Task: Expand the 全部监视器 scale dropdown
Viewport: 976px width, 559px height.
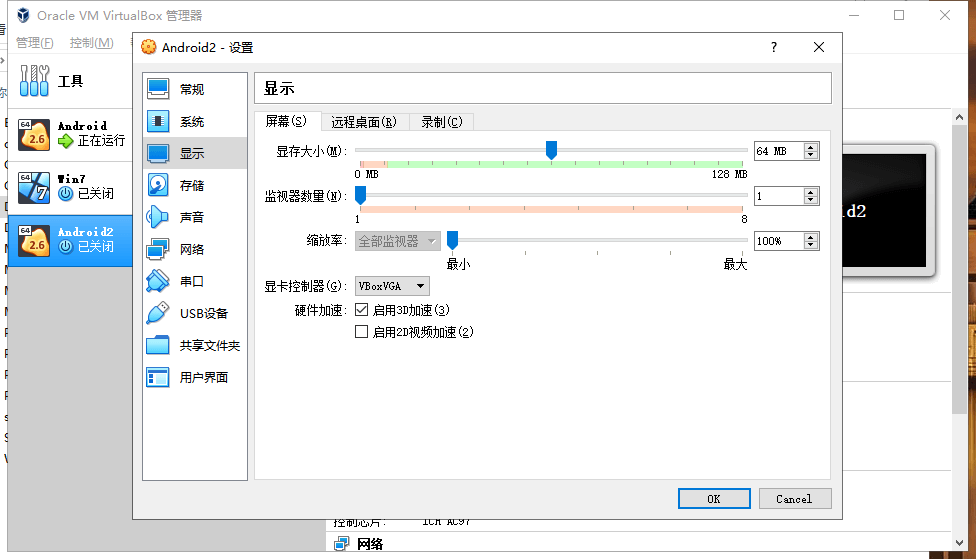Action: point(398,241)
